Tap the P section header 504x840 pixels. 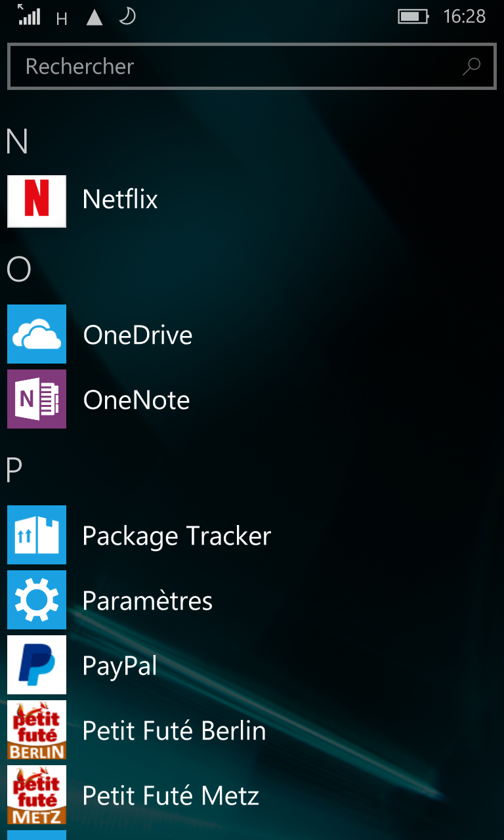point(14,469)
